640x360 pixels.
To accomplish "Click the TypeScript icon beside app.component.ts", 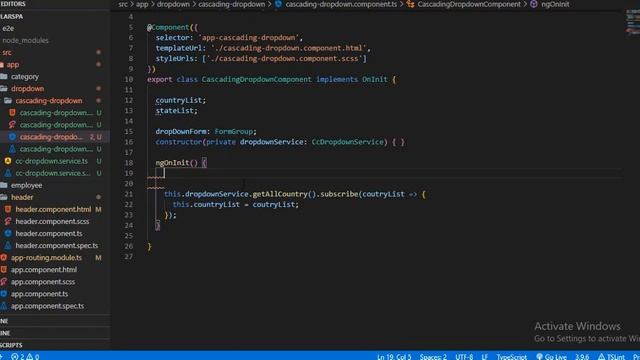I will (4, 294).
